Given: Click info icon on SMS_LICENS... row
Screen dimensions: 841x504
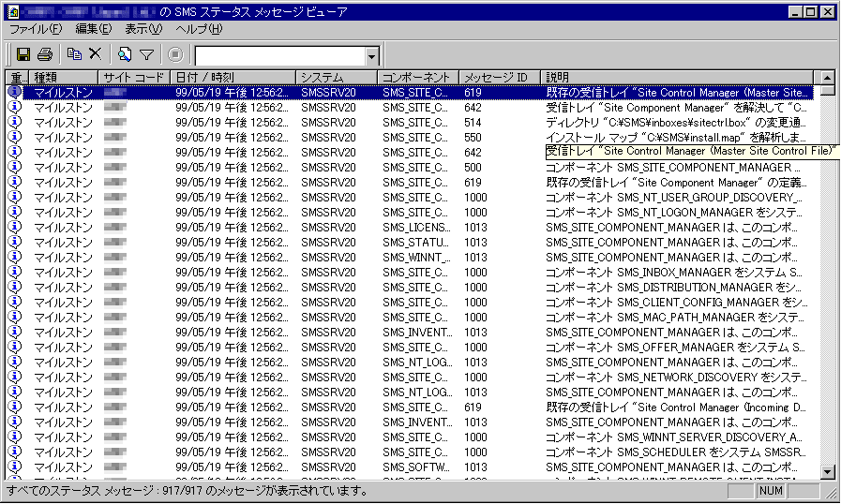Looking at the screenshot, I should pos(15,227).
